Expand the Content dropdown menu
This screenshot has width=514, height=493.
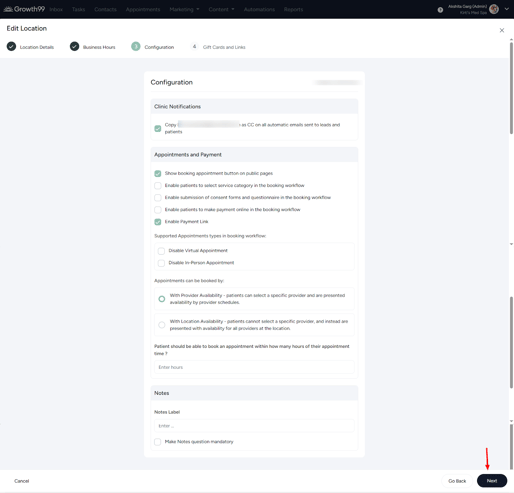(221, 9)
